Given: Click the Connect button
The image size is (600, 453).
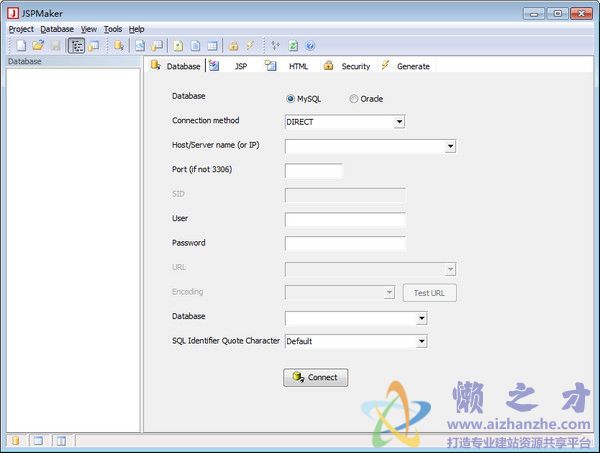Looking at the screenshot, I should 316,378.
